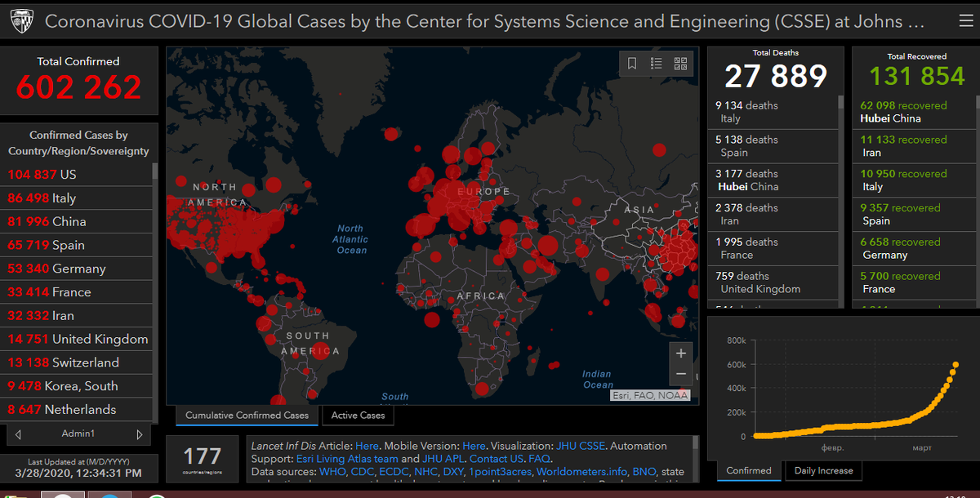
Task: Click the Admin1 level label
Action: point(78,434)
